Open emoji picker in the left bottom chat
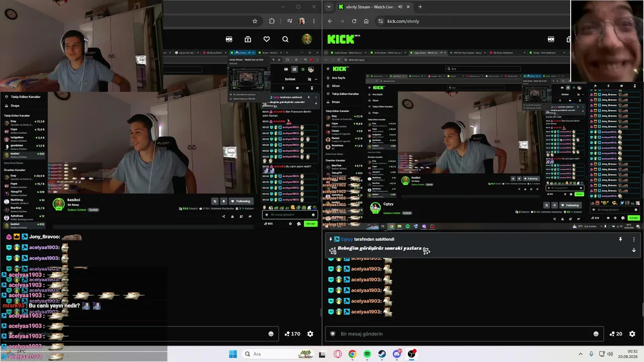The height and width of the screenshot is (362, 644). [x=271, y=334]
